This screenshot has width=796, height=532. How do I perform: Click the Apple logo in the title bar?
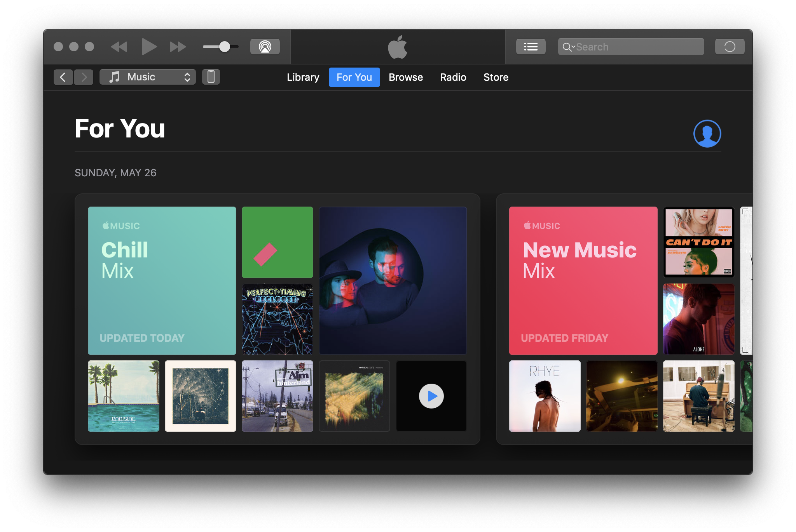tap(398, 47)
